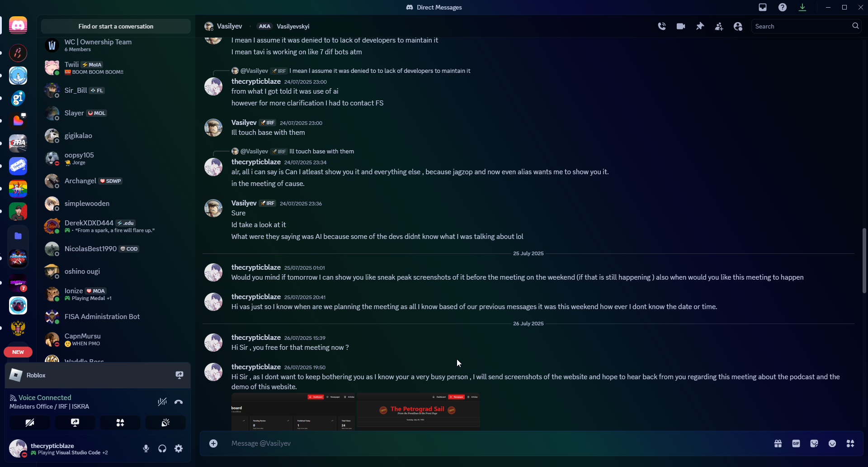Send a gift via the gift icon
The image size is (868, 467).
[778, 443]
